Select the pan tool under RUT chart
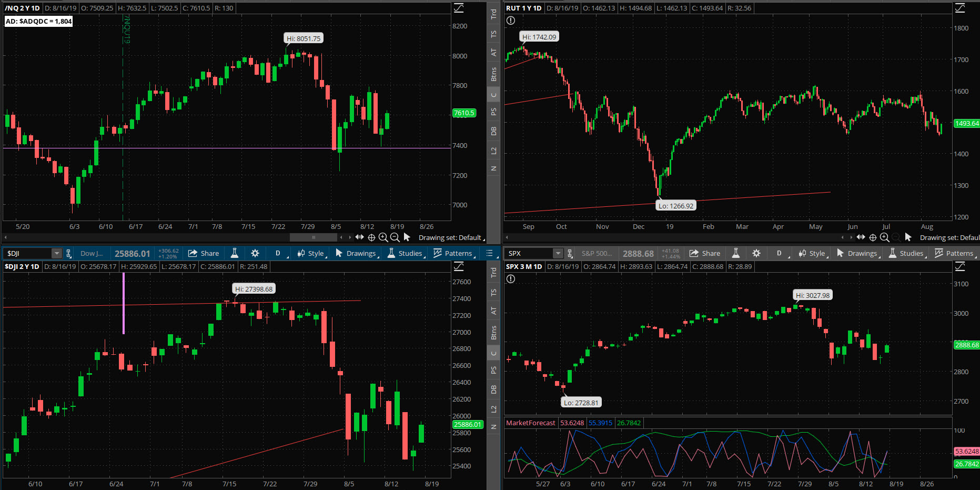Image resolution: width=980 pixels, height=490 pixels. click(x=861, y=237)
